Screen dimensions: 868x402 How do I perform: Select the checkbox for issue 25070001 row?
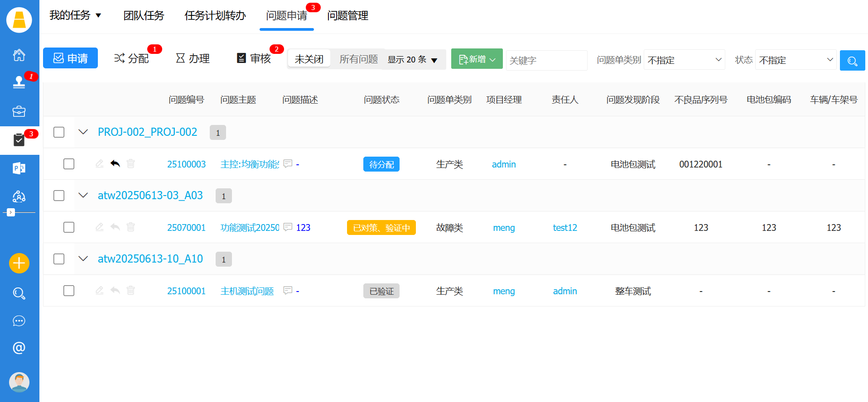click(x=69, y=227)
